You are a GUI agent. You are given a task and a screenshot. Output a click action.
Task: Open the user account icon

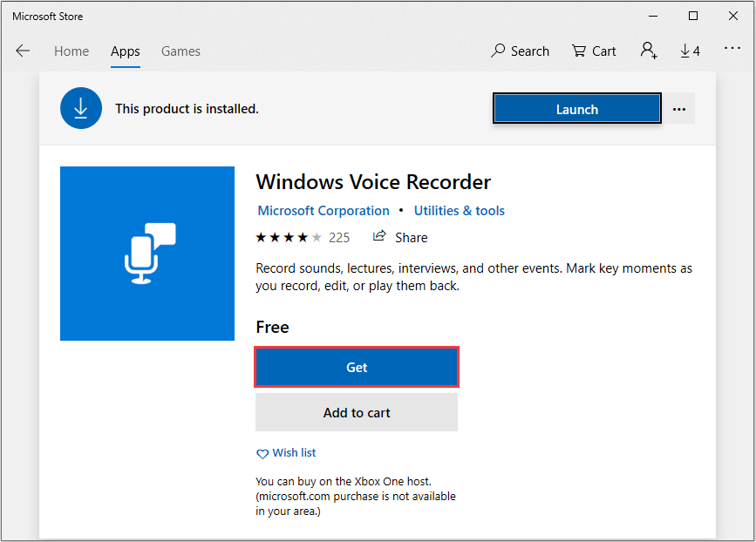(x=648, y=51)
